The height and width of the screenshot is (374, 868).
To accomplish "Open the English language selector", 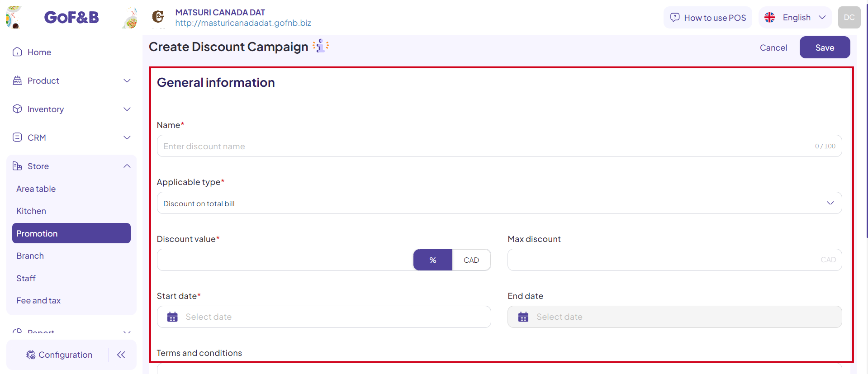I will [x=795, y=18].
